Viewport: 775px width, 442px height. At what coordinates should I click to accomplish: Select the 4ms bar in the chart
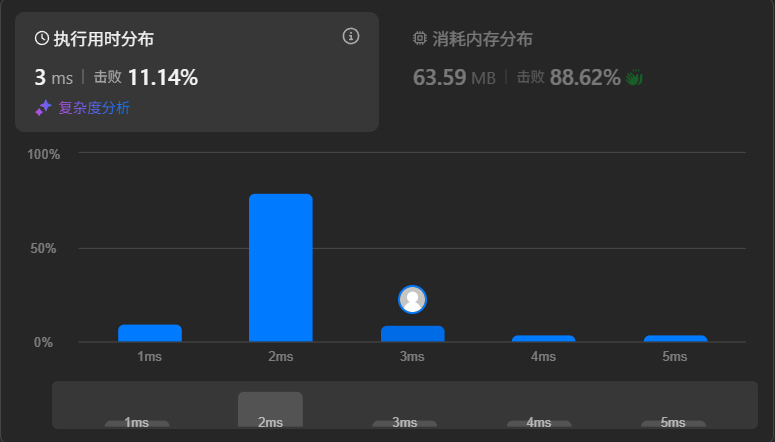click(544, 339)
